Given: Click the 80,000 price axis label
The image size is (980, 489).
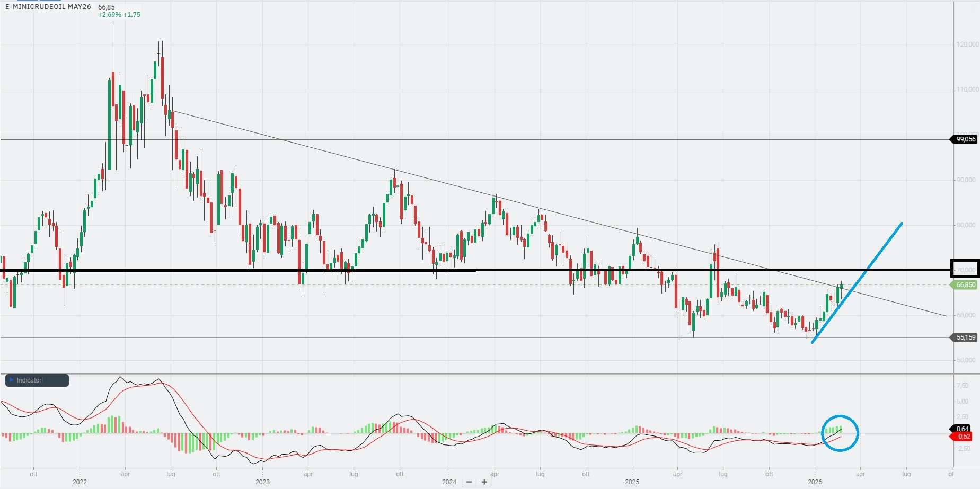Looking at the screenshot, I should [x=966, y=225].
